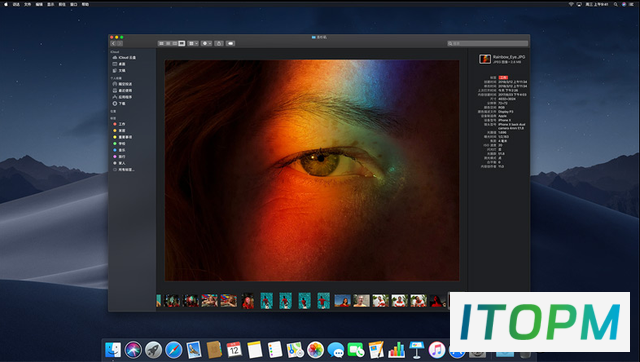
Task: Click the Siri icon in the menu bar
Action: pyautogui.click(x=624, y=4)
